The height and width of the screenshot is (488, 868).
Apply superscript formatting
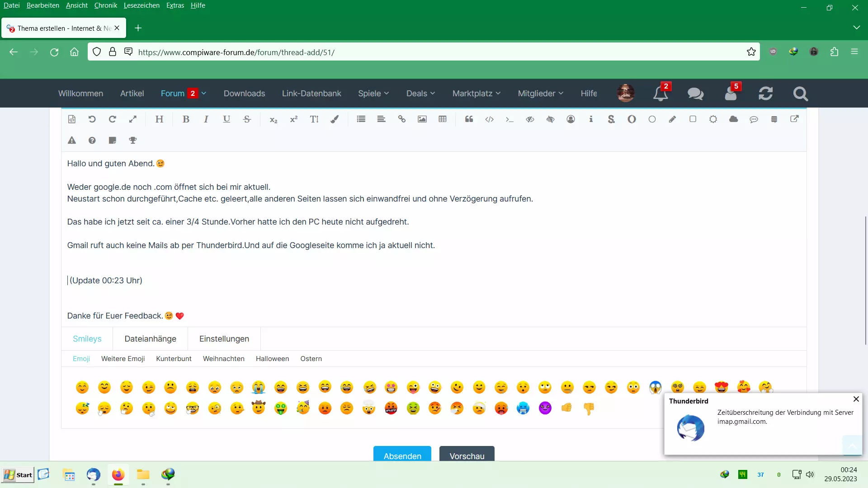point(294,119)
